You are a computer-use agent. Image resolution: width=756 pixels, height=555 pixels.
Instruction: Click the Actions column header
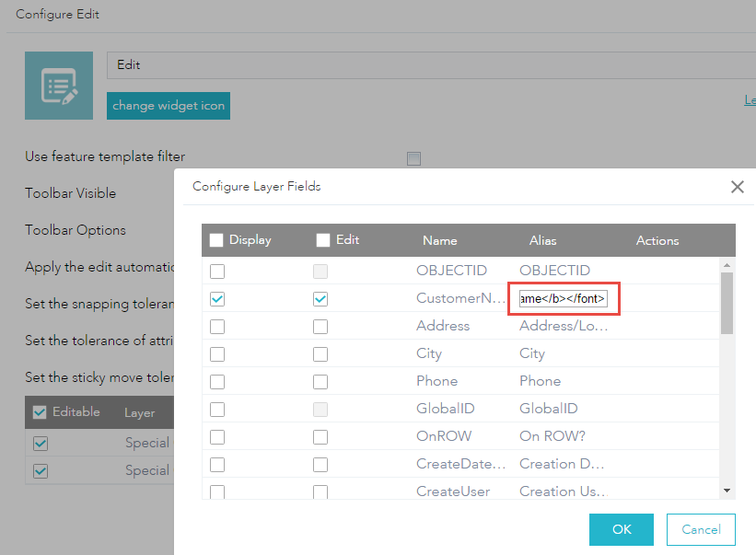click(x=657, y=240)
